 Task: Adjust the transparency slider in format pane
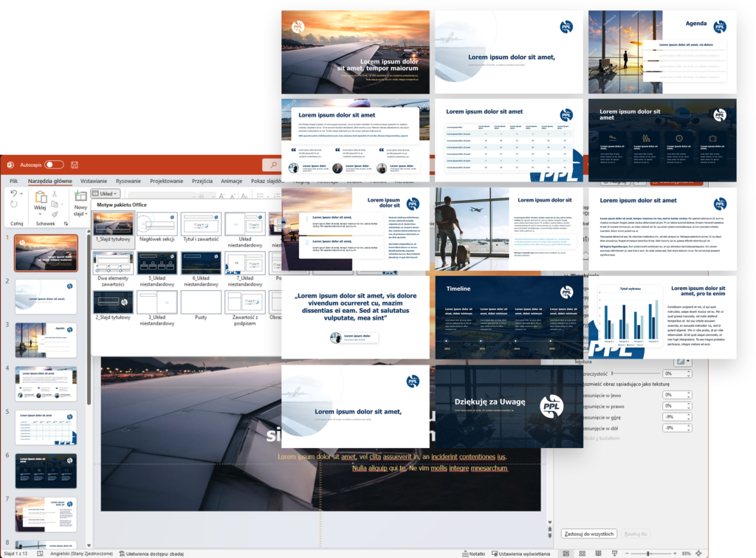[634, 373]
